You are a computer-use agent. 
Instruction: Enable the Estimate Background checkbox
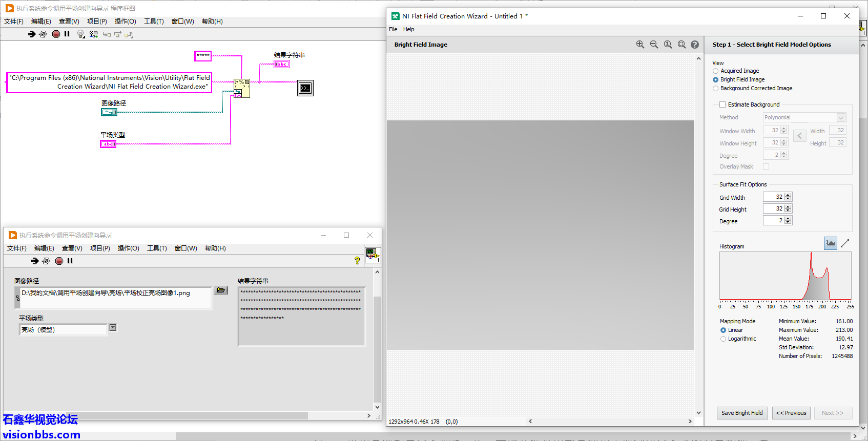click(722, 104)
